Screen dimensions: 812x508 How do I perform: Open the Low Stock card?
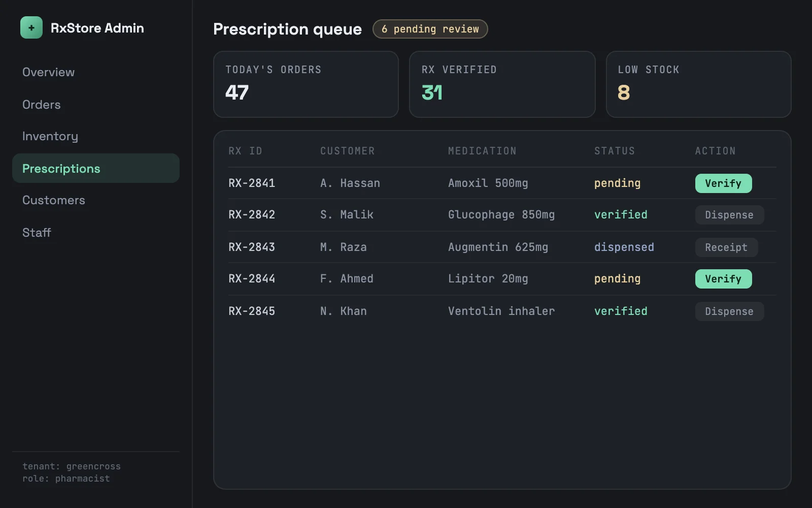pyautogui.click(x=699, y=84)
